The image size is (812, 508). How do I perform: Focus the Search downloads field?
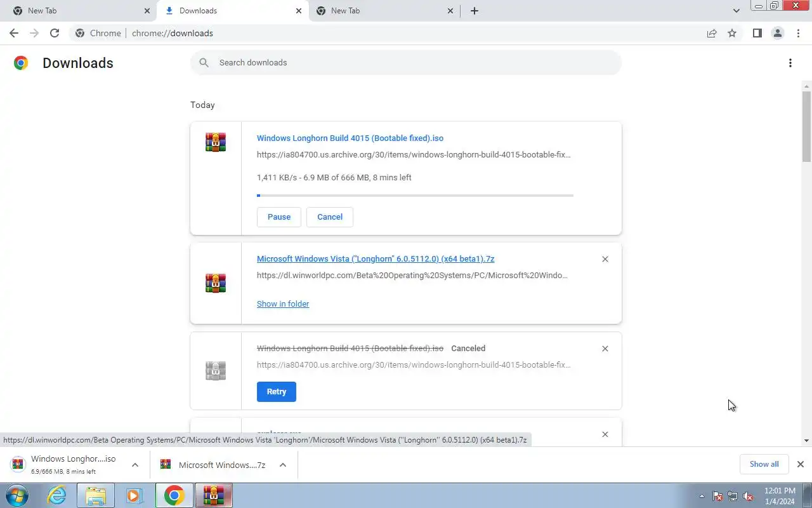[406, 62]
